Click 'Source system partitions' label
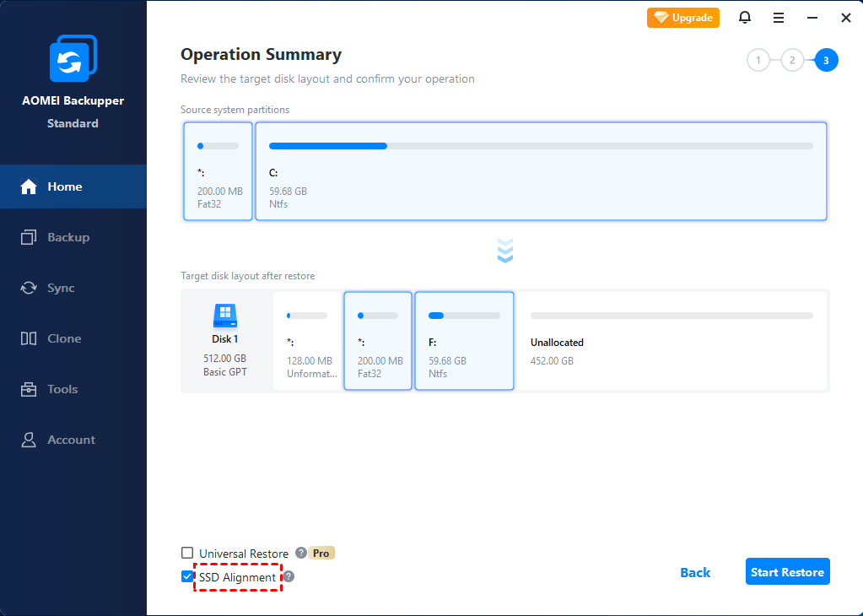This screenshot has height=616, width=863. [x=235, y=110]
